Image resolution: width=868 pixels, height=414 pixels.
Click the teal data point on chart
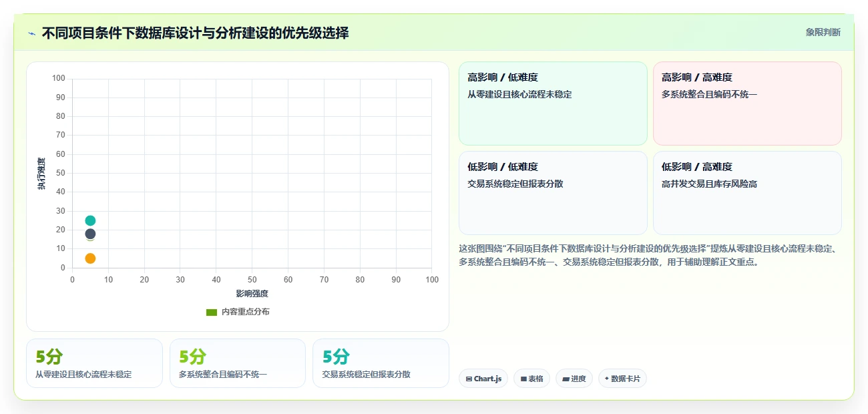click(x=90, y=220)
